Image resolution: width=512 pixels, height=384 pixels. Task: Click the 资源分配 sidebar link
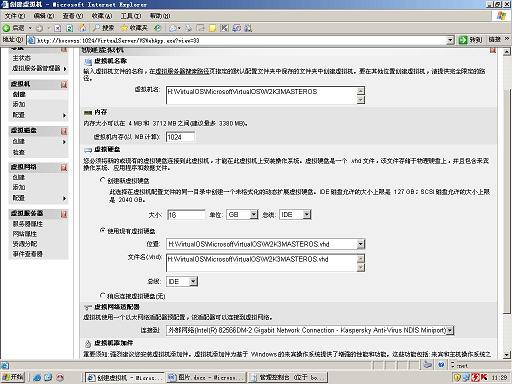[25, 244]
